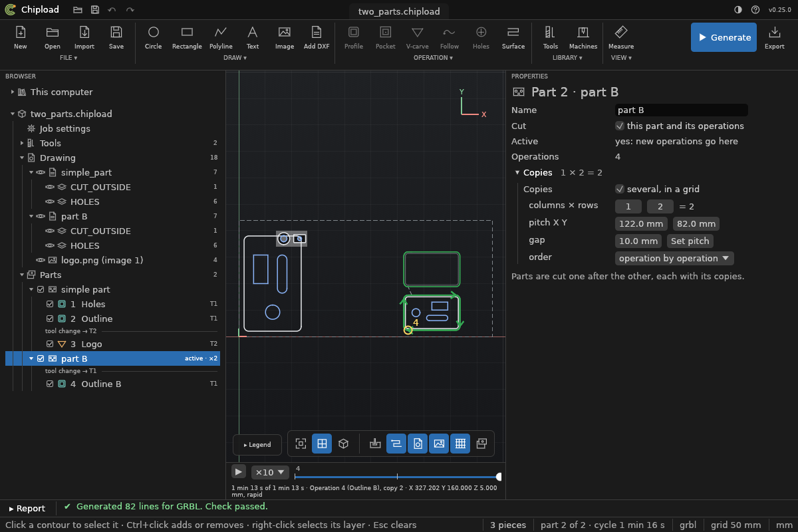Choose the Polyline drawing tool
The image size is (798, 532).
coord(221,37)
